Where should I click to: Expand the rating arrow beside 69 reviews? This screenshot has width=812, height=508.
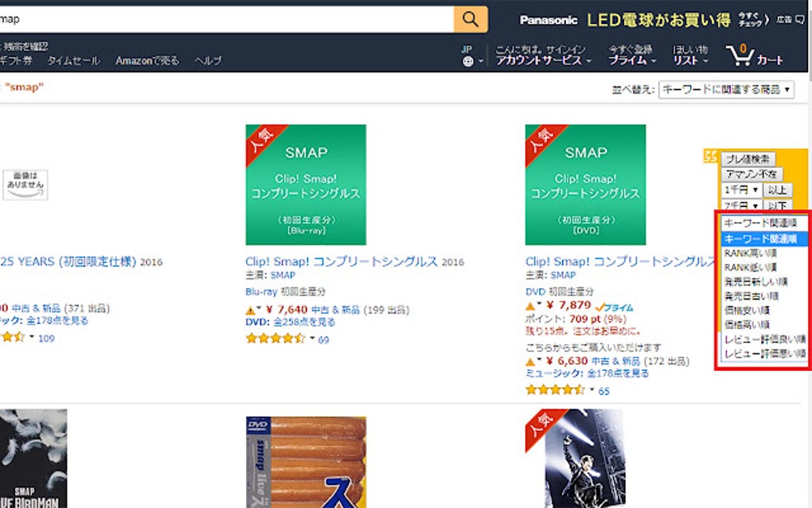click(x=312, y=338)
